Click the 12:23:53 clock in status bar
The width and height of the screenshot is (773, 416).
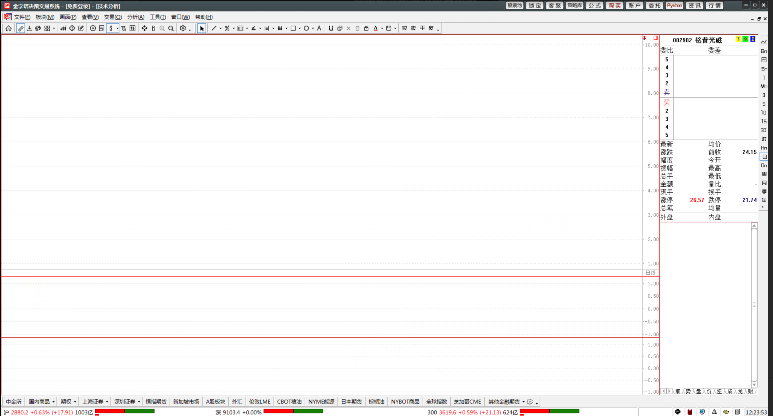point(756,412)
